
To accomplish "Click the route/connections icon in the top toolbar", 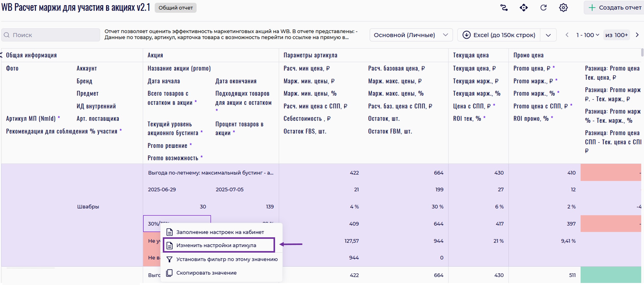I will [x=504, y=8].
